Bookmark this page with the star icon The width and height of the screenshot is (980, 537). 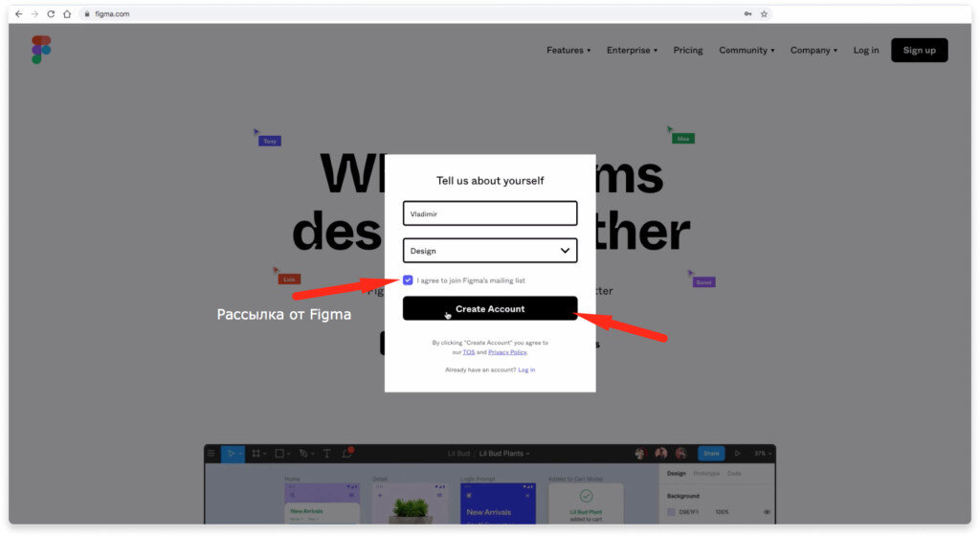(x=764, y=13)
